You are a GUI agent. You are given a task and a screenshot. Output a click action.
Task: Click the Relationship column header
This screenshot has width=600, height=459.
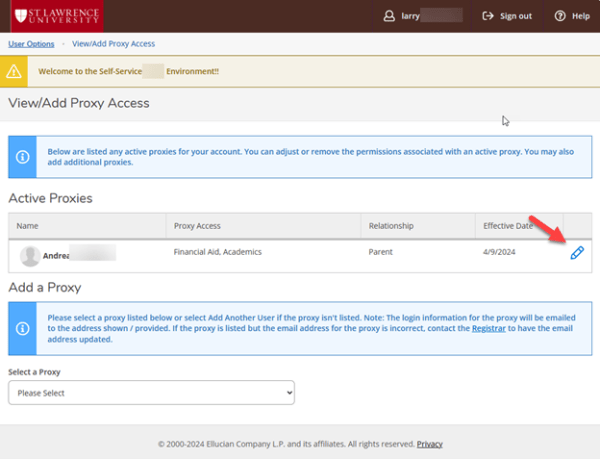click(x=391, y=226)
